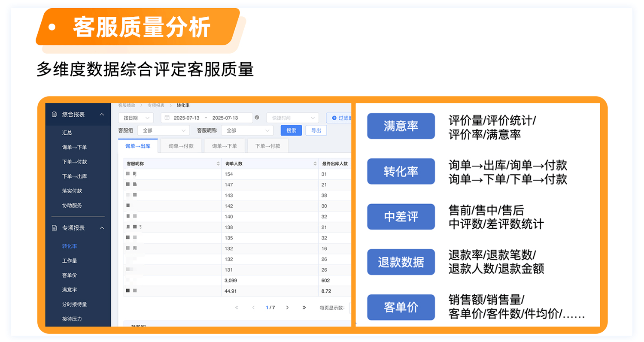Click the 导出 export button

click(316, 130)
